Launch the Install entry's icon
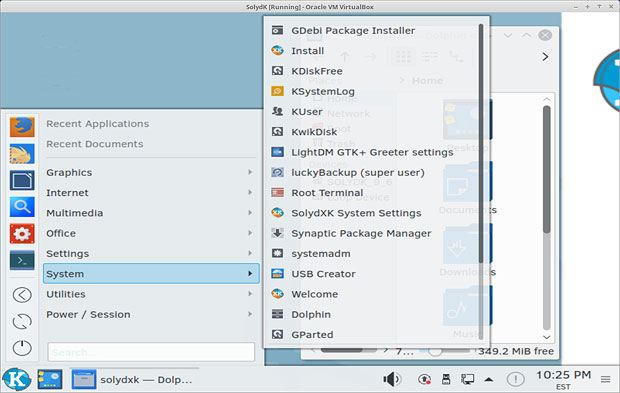 click(x=278, y=51)
